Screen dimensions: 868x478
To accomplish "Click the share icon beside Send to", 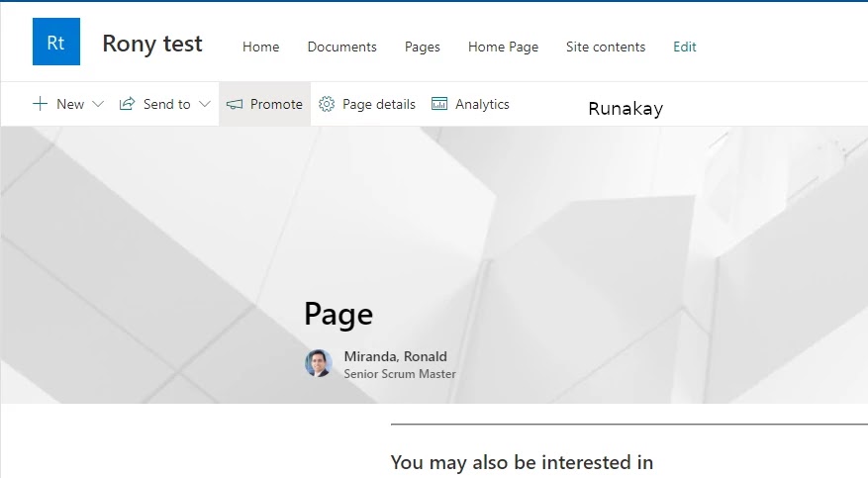I will tap(128, 104).
